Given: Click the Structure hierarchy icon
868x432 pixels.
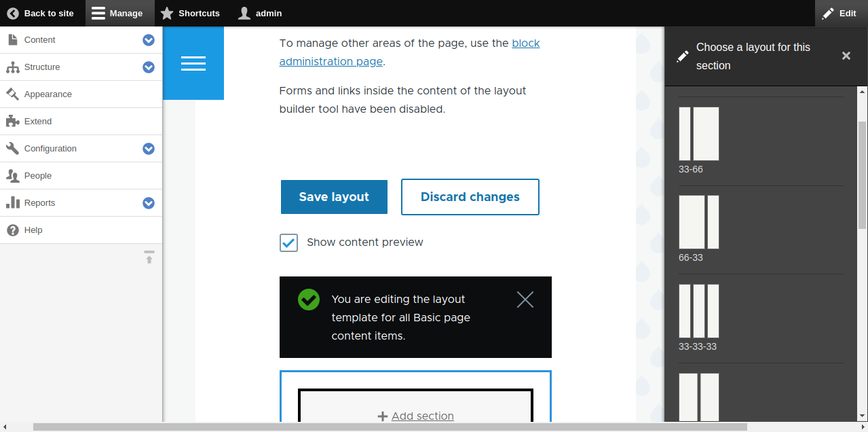Looking at the screenshot, I should click(x=12, y=67).
